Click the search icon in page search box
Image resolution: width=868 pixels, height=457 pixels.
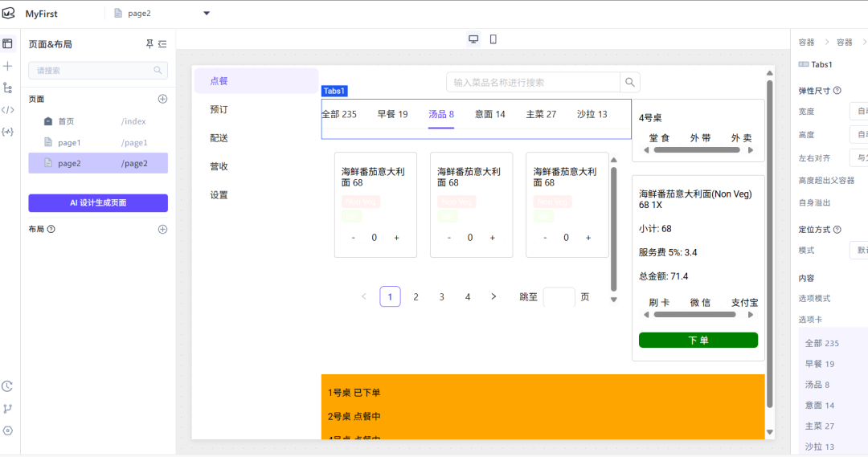click(x=158, y=70)
